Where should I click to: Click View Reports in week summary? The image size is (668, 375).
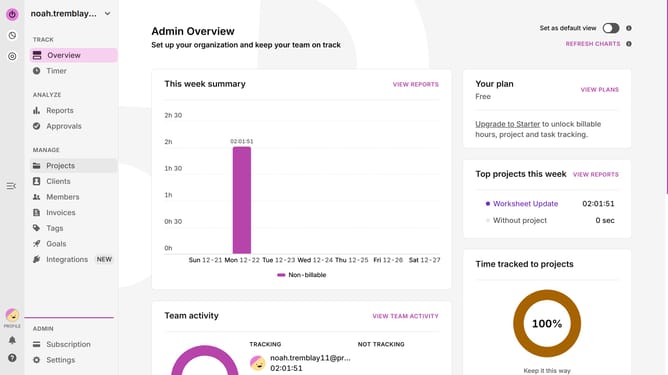415,84
